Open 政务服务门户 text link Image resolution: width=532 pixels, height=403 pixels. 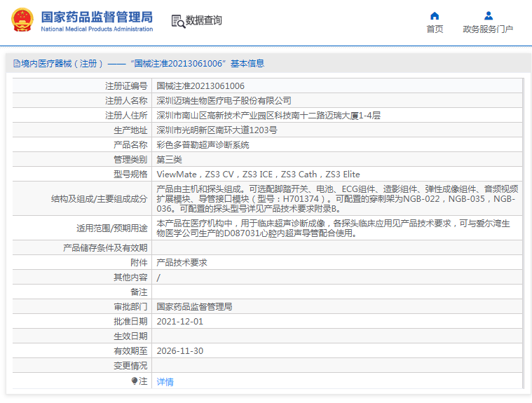coord(488,29)
